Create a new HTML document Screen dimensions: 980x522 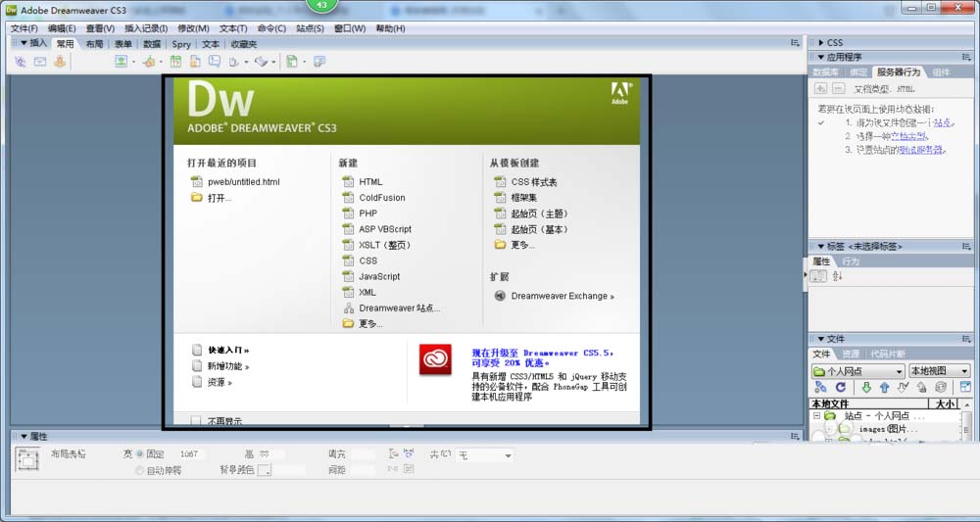(370, 181)
